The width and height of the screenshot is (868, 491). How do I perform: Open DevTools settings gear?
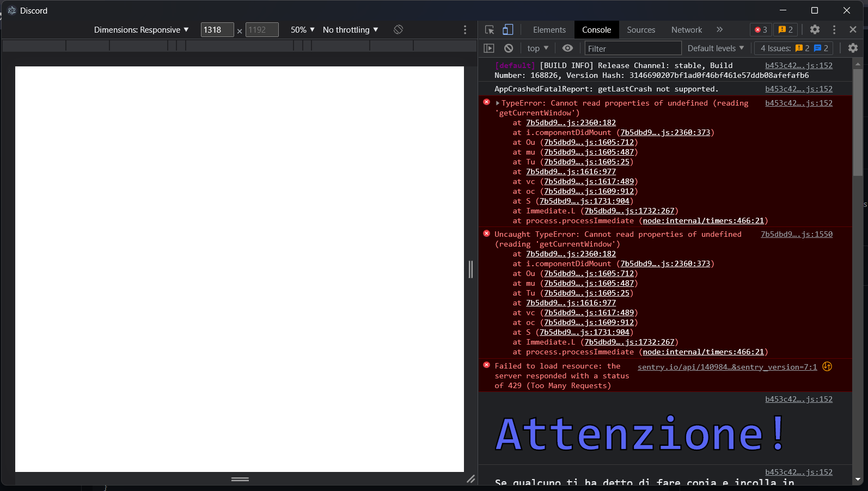(815, 29)
